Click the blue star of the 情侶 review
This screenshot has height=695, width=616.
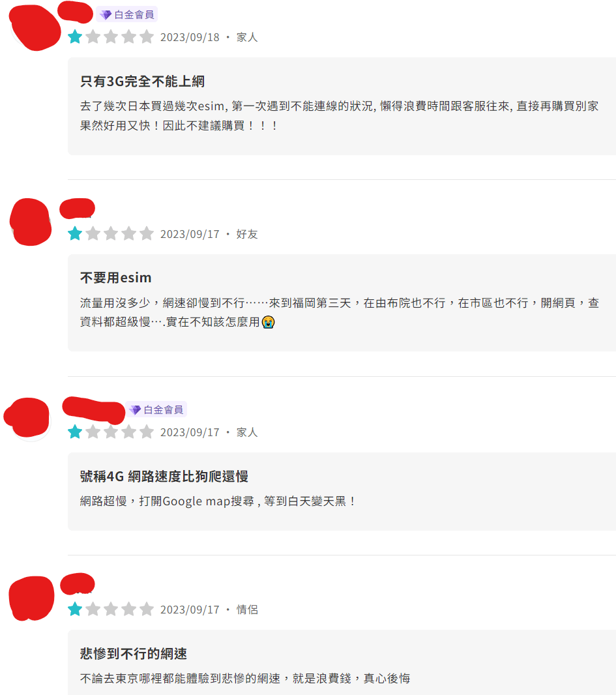pos(75,610)
